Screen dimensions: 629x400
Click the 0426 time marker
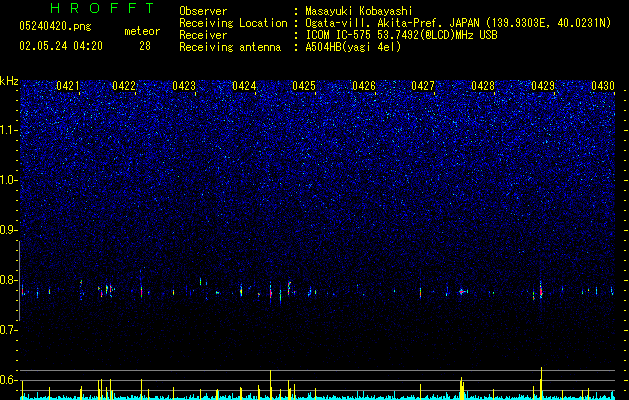pyautogui.click(x=364, y=86)
